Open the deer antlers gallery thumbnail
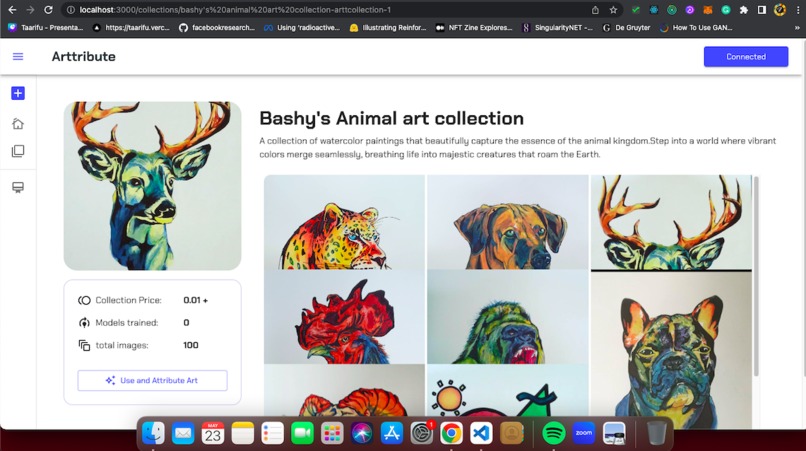This screenshot has width=806, height=451. point(671,222)
